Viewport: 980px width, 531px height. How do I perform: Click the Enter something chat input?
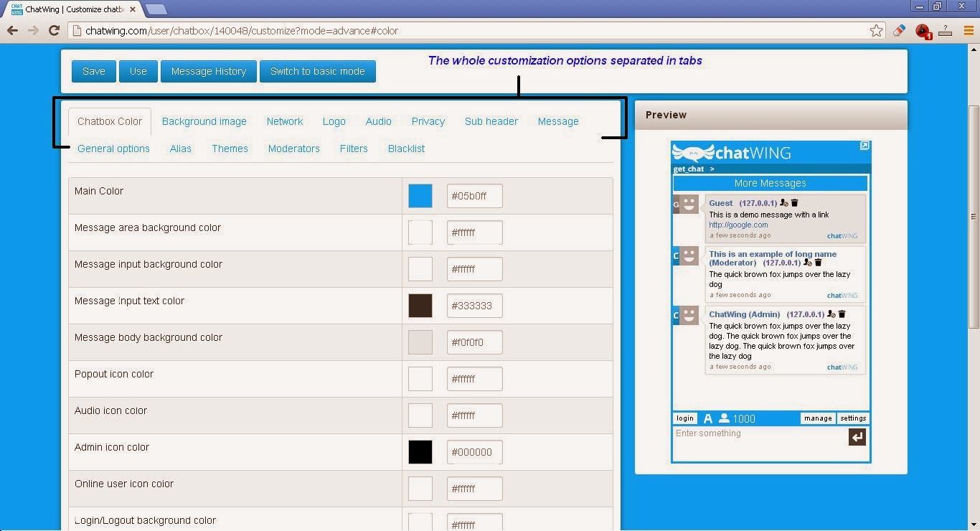point(760,443)
